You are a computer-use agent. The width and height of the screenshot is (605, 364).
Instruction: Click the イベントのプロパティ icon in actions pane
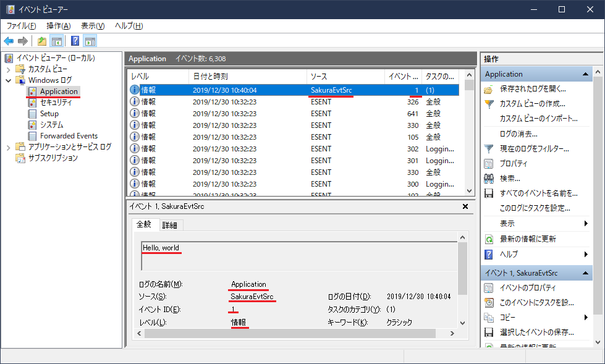click(489, 288)
